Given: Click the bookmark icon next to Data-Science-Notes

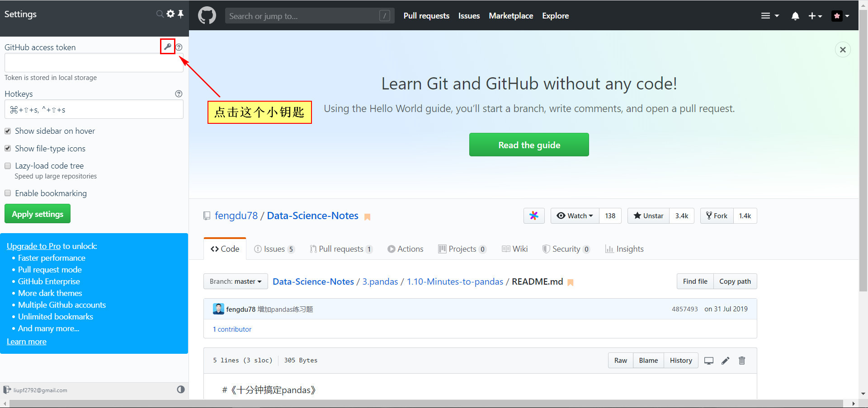Looking at the screenshot, I should tap(368, 217).
